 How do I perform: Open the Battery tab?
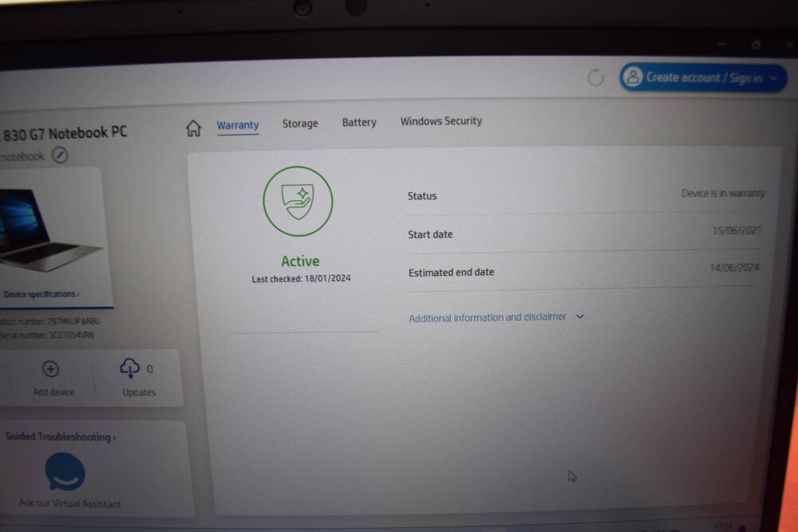tap(359, 122)
